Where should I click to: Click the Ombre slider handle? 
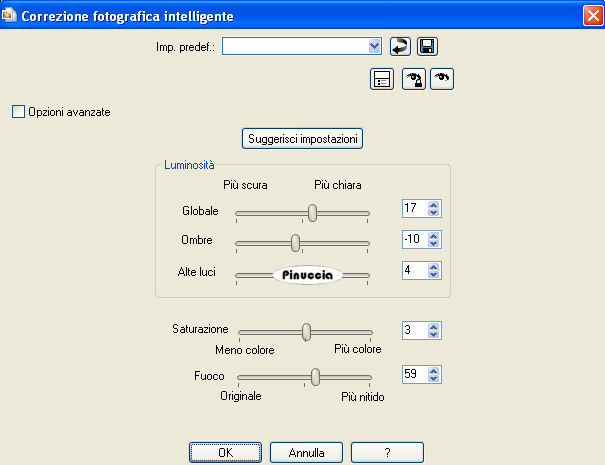(x=295, y=242)
